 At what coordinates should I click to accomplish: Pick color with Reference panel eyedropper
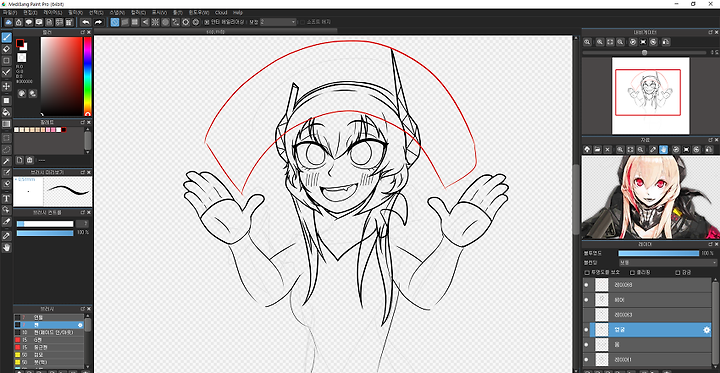click(653, 150)
